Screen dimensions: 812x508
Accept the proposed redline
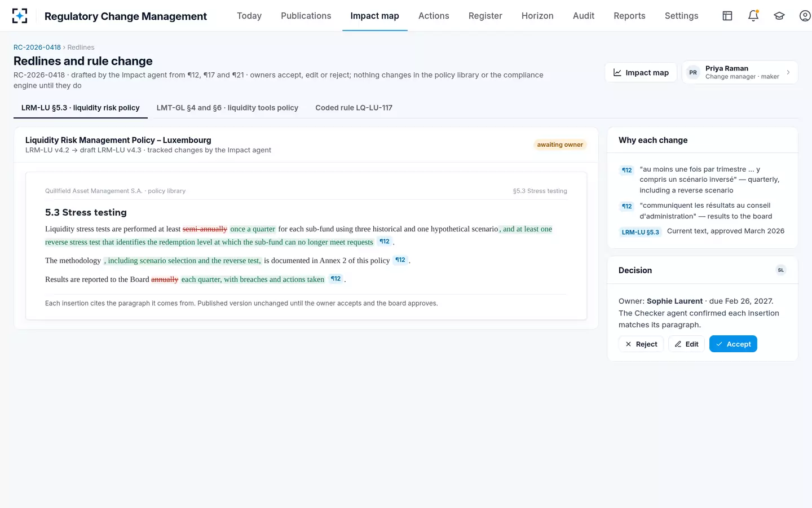(x=733, y=344)
